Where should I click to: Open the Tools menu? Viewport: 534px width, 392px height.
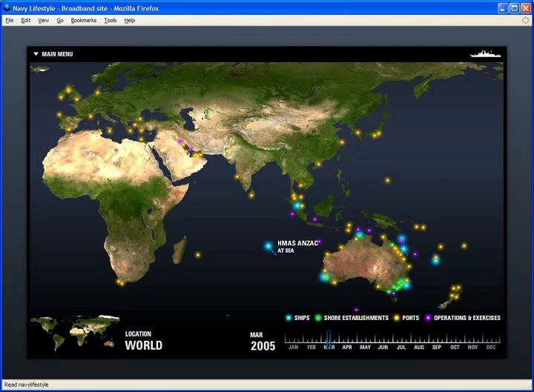click(x=110, y=20)
